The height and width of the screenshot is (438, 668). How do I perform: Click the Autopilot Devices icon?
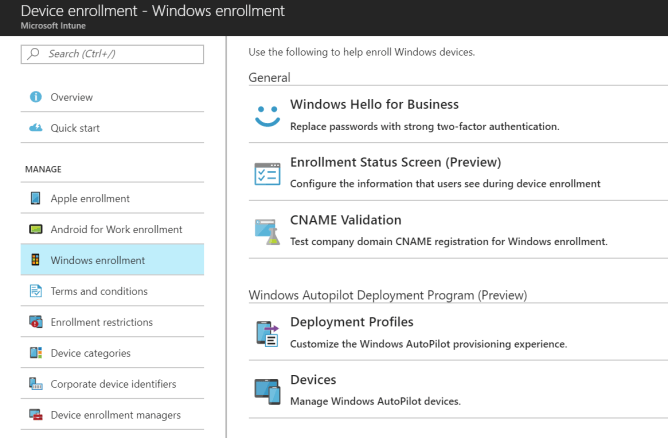click(267, 390)
